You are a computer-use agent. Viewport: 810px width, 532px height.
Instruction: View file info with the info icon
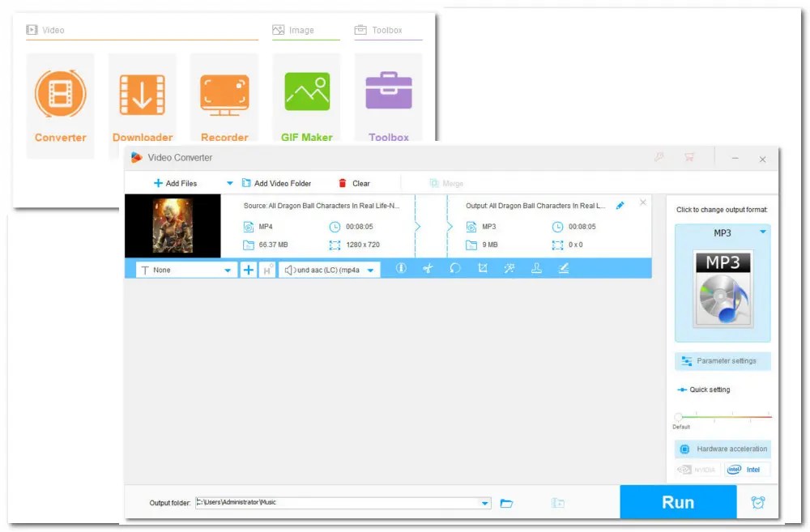point(401,268)
